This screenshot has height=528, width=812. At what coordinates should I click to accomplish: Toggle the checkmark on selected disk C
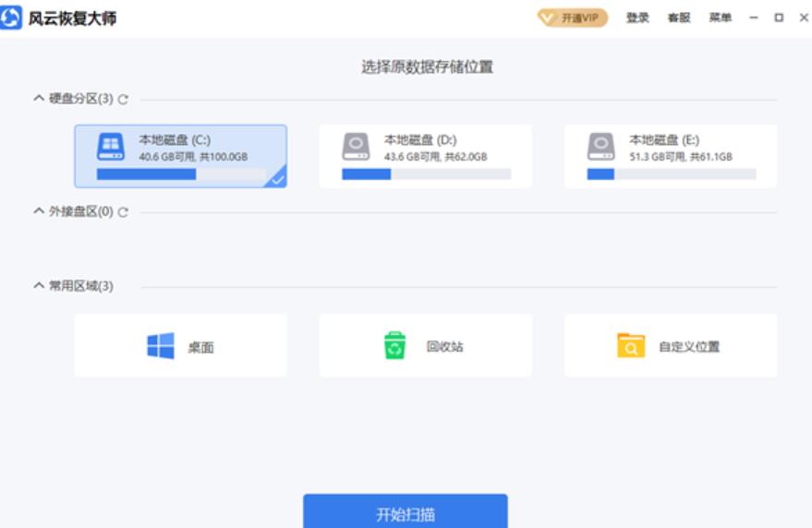[277, 179]
